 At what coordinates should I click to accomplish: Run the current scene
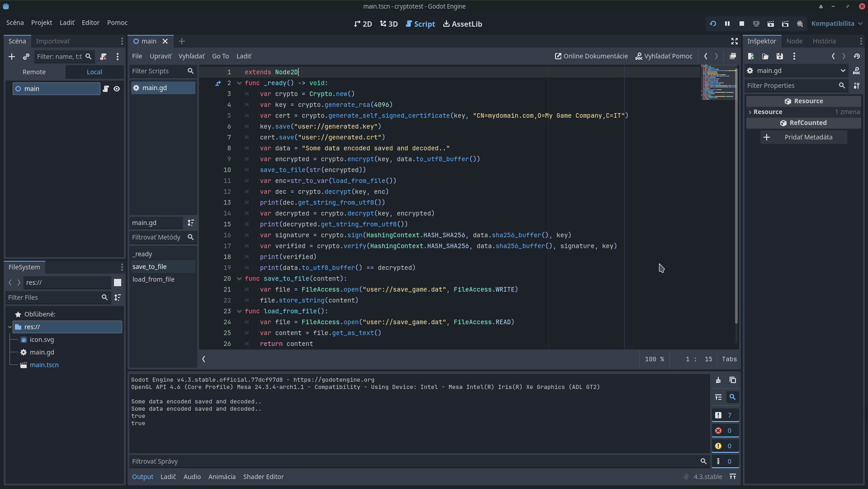[x=771, y=24]
